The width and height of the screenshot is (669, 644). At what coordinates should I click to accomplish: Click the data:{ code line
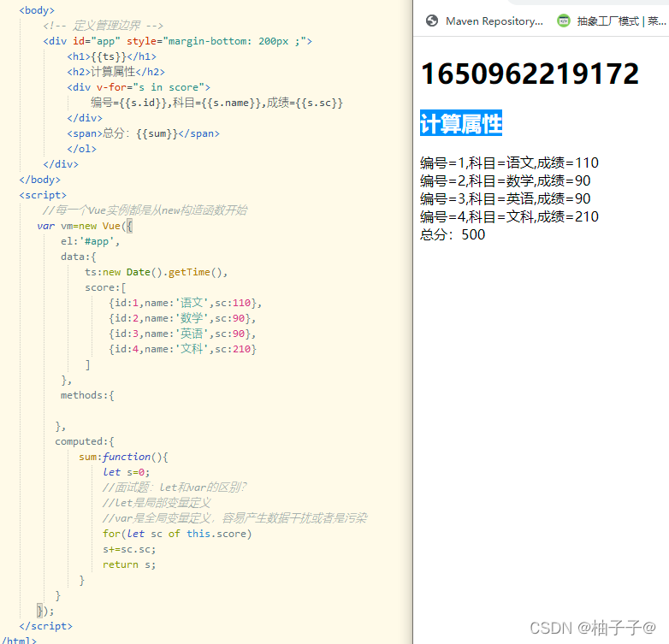pyautogui.click(x=79, y=257)
